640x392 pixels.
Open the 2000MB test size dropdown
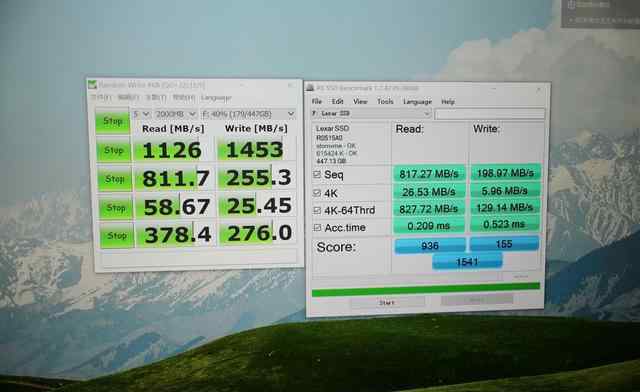[x=176, y=114]
